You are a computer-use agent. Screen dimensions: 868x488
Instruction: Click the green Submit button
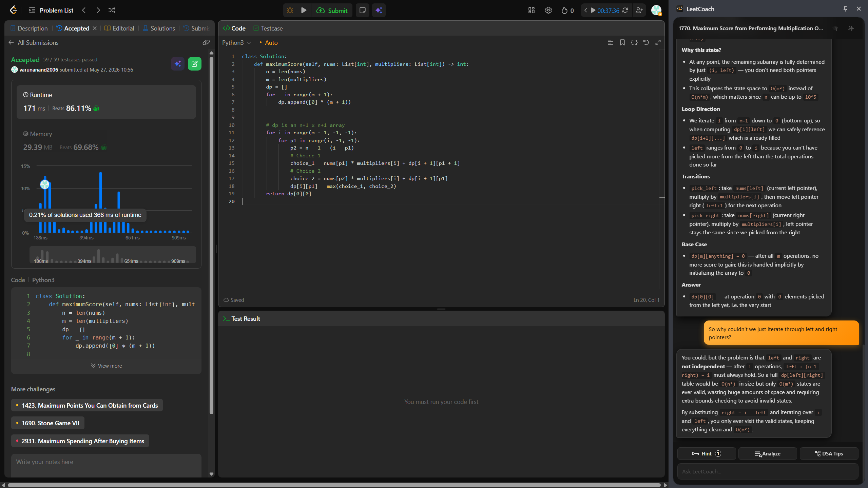[332, 10]
